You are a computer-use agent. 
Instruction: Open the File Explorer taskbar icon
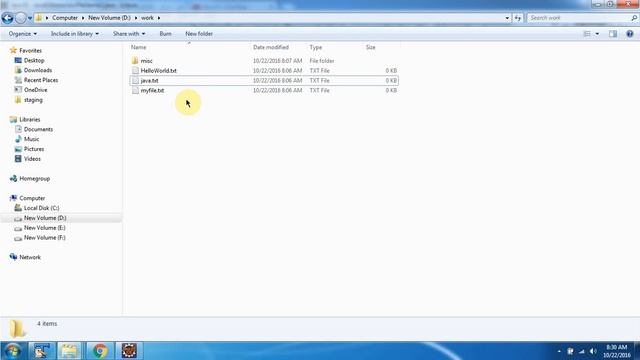click(x=69, y=351)
